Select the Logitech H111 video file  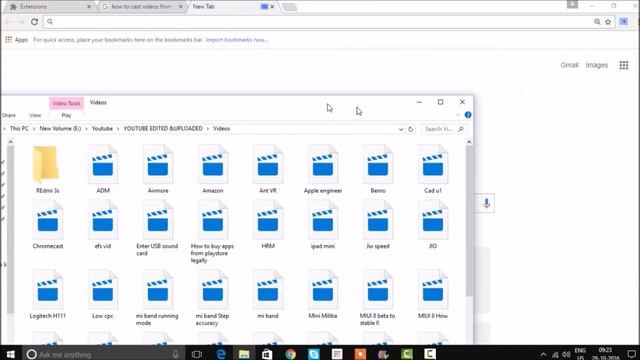pyautogui.click(x=47, y=295)
